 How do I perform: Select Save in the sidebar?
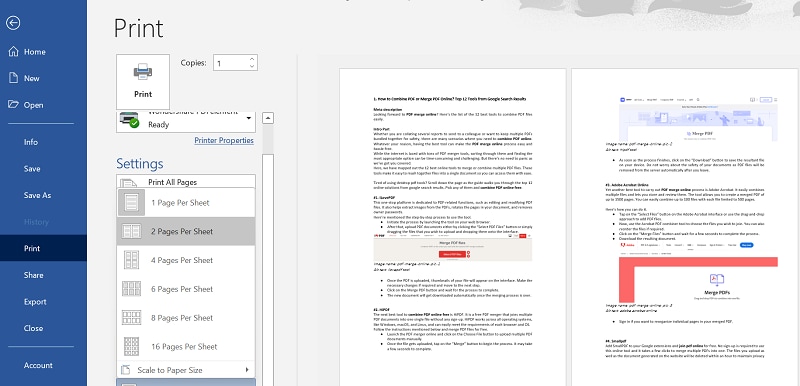pyautogui.click(x=32, y=169)
